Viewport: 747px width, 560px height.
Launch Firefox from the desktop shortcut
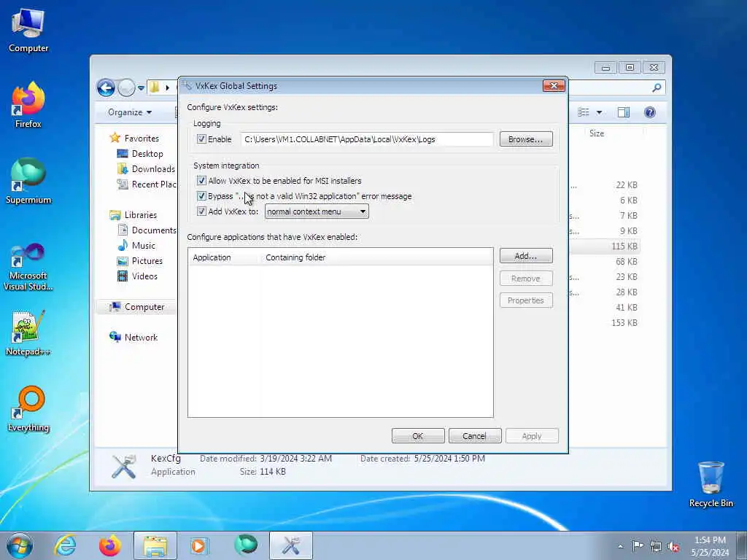point(28,106)
